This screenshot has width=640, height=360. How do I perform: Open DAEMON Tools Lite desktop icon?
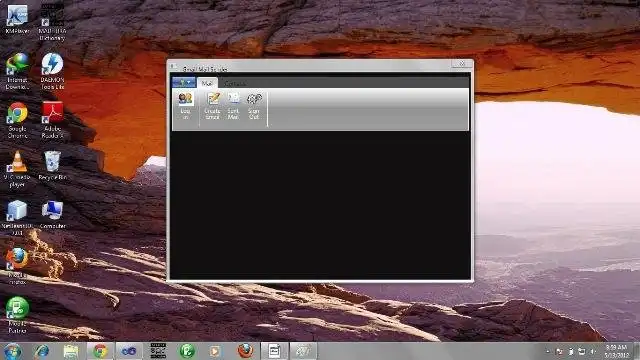pos(52,71)
